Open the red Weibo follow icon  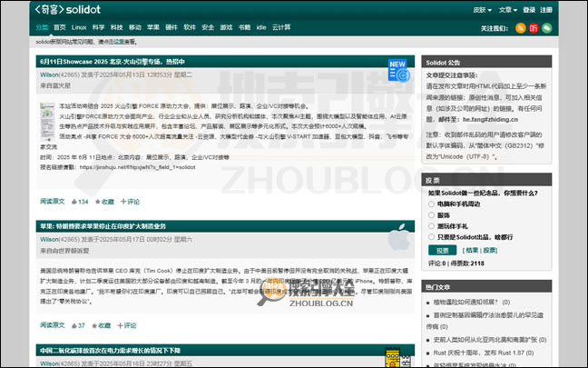[534, 28]
